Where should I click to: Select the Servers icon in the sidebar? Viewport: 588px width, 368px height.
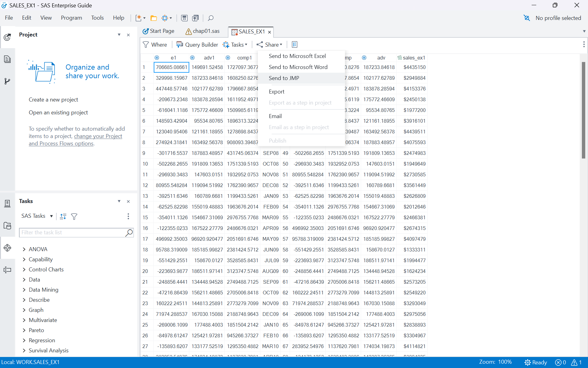[x=7, y=203]
